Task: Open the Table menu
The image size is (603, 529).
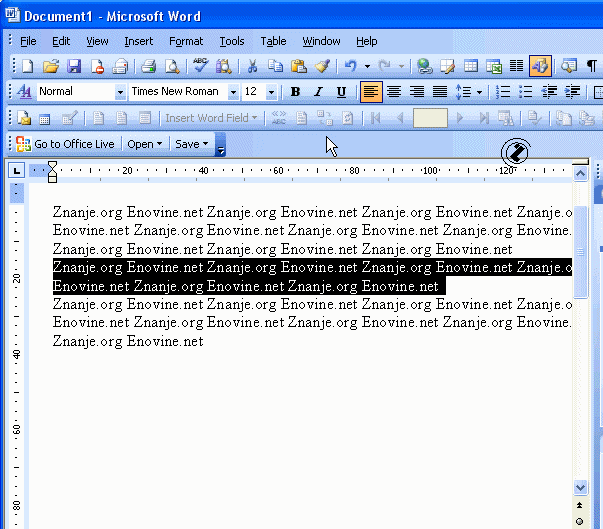Action: pos(273,41)
